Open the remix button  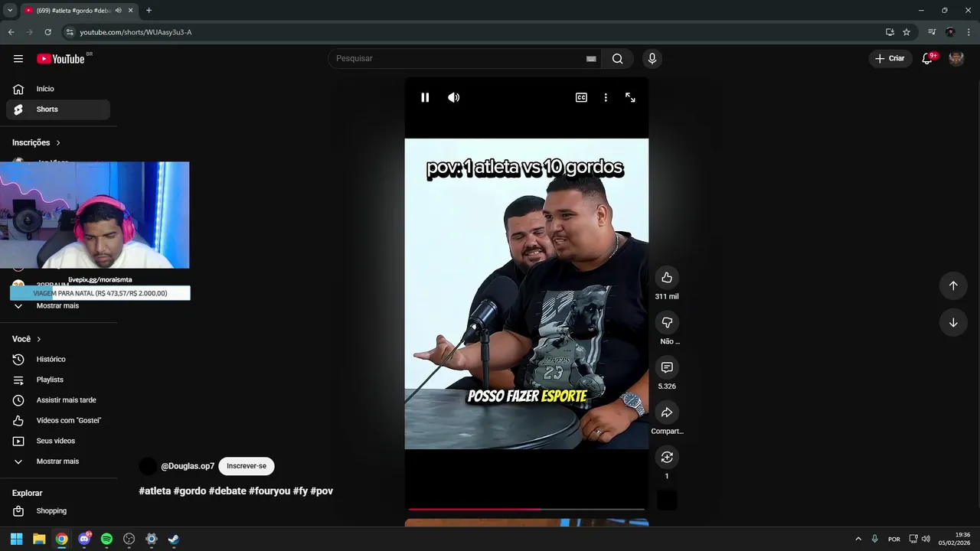[x=667, y=457]
